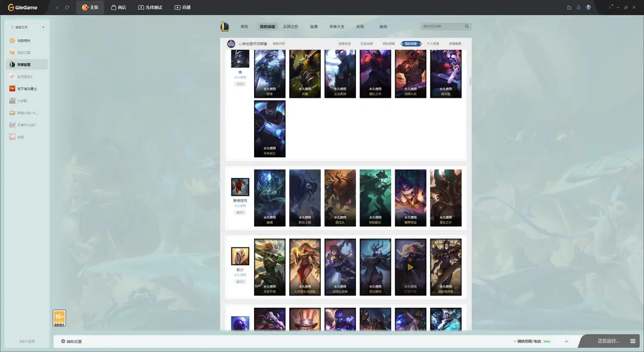Select 与我相关 in the sidebar

pyautogui.click(x=27, y=41)
